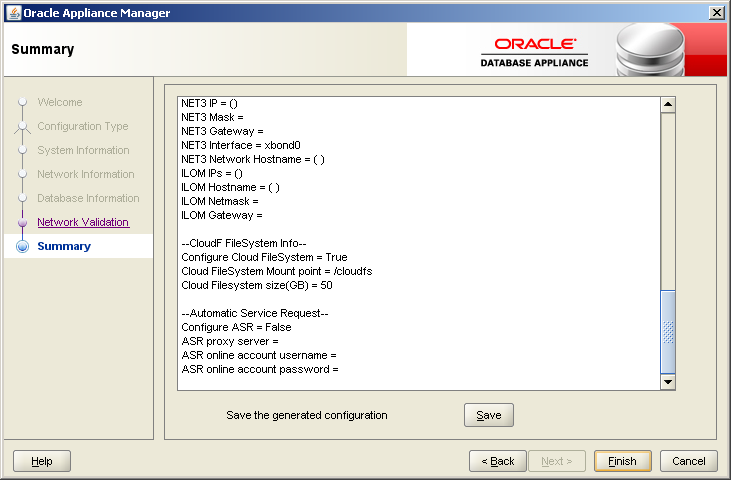Save the generated configuration

489,415
